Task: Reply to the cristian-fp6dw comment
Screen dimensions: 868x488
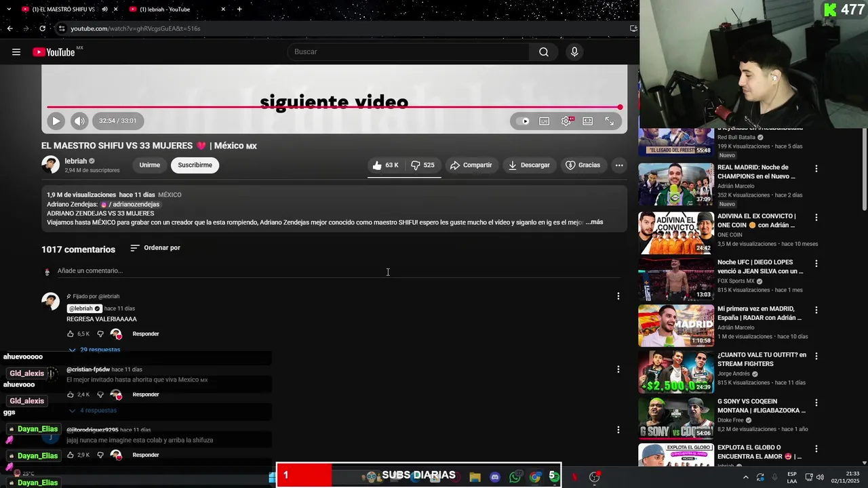Action: [146, 394]
